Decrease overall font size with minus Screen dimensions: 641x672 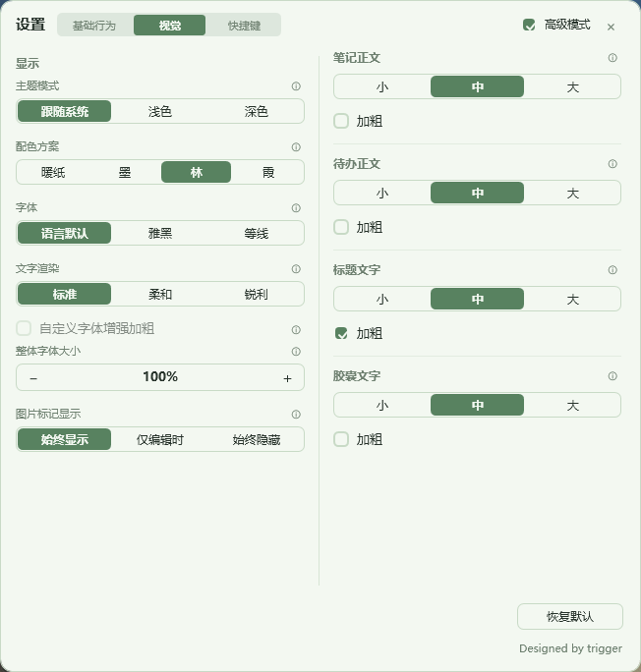(x=33, y=378)
